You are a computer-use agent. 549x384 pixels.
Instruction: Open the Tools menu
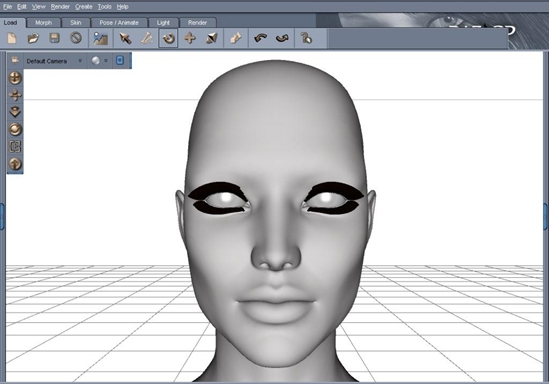point(104,7)
